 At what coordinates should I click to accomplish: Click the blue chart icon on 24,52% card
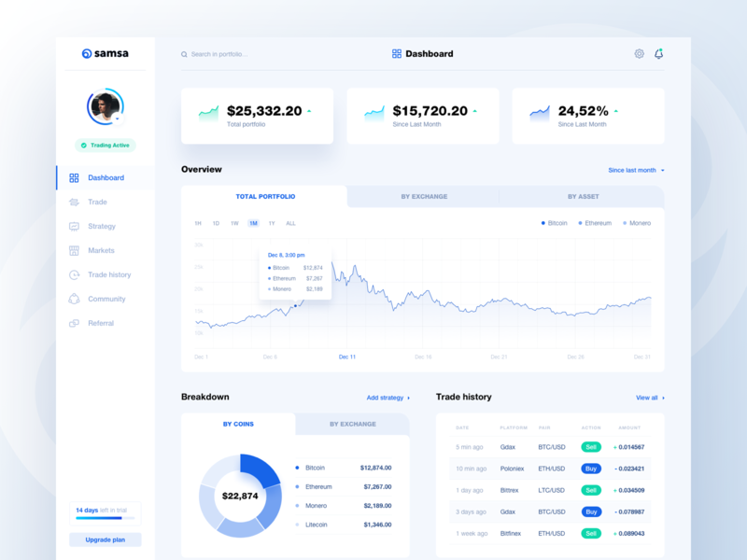540,113
